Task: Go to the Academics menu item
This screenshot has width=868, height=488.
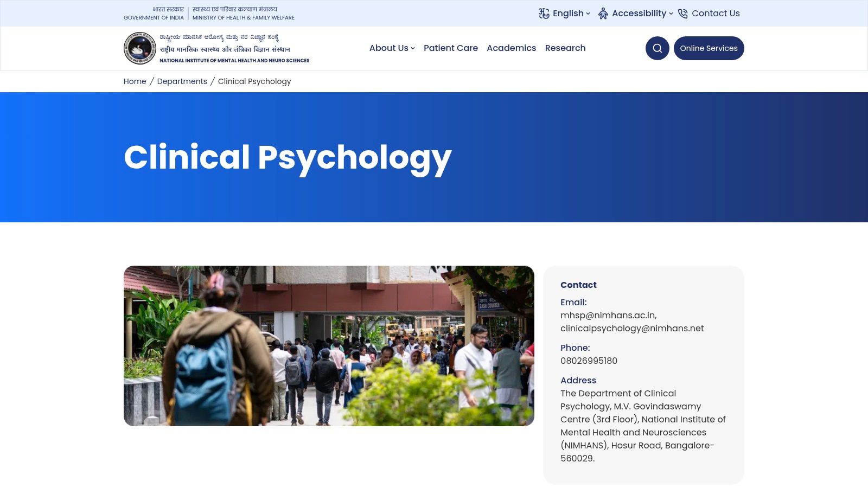Action: (511, 48)
